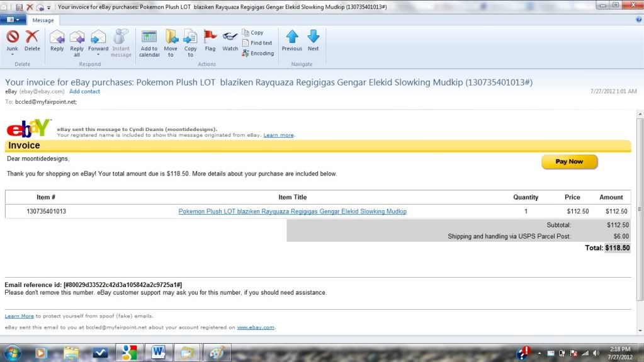The height and width of the screenshot is (362, 644).
Task: Click Copy in Actions group
Action: pos(252,33)
